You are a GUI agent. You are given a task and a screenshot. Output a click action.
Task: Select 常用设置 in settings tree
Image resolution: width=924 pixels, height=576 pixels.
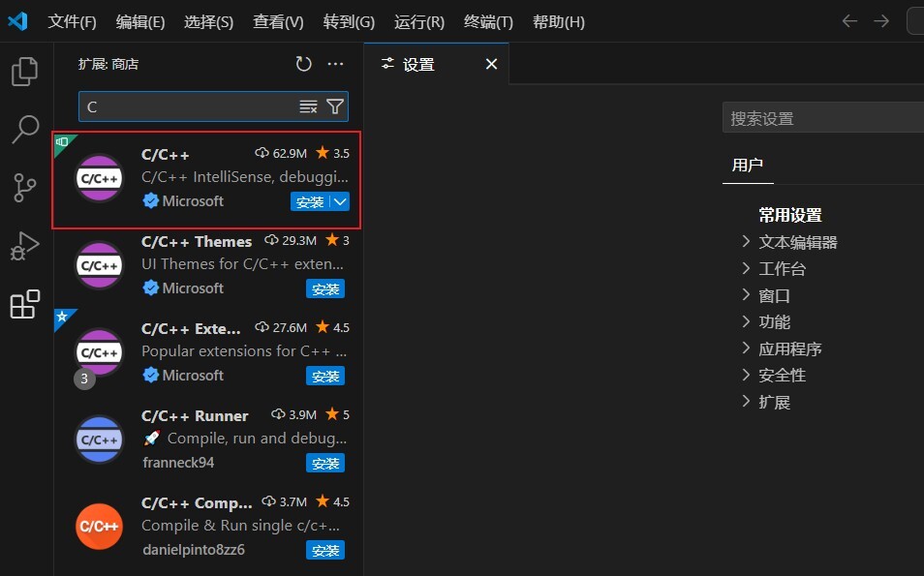coord(790,216)
